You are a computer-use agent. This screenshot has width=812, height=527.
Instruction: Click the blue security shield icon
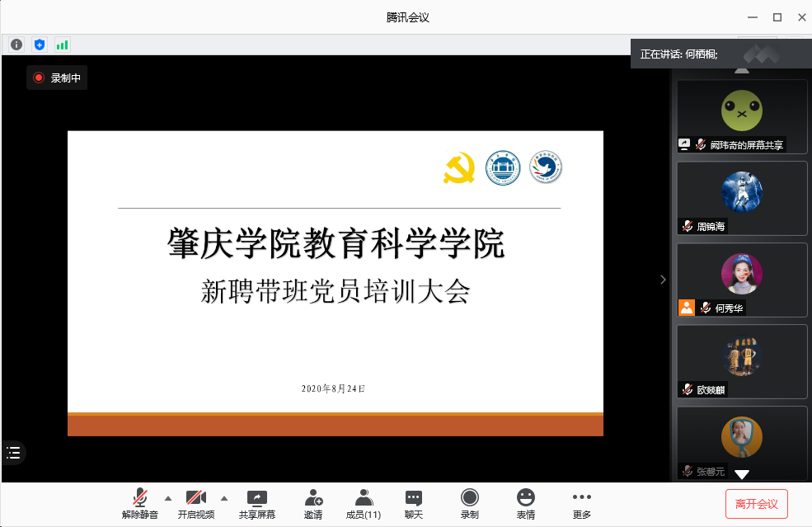[39, 45]
